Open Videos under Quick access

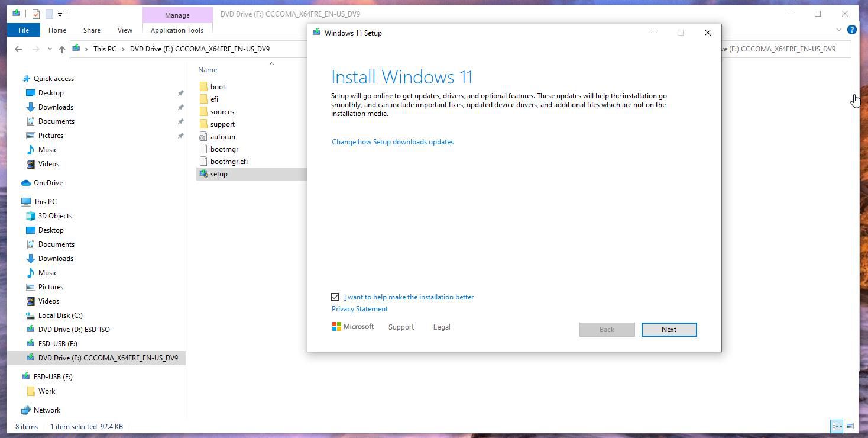tap(48, 164)
